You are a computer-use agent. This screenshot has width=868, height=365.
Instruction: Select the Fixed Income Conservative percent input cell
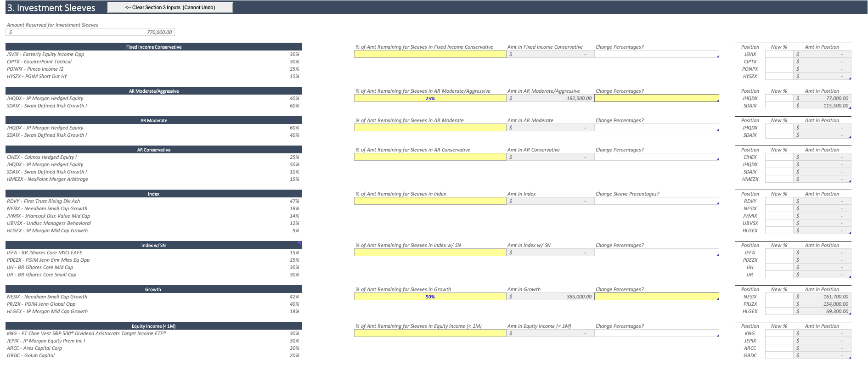click(x=430, y=54)
